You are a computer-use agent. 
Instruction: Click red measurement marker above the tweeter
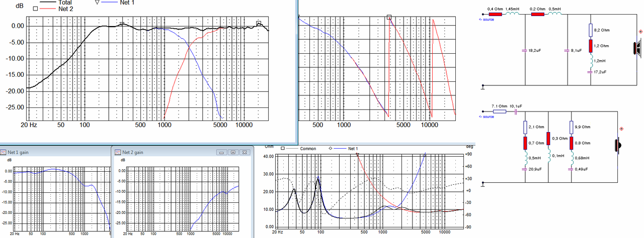621,129
